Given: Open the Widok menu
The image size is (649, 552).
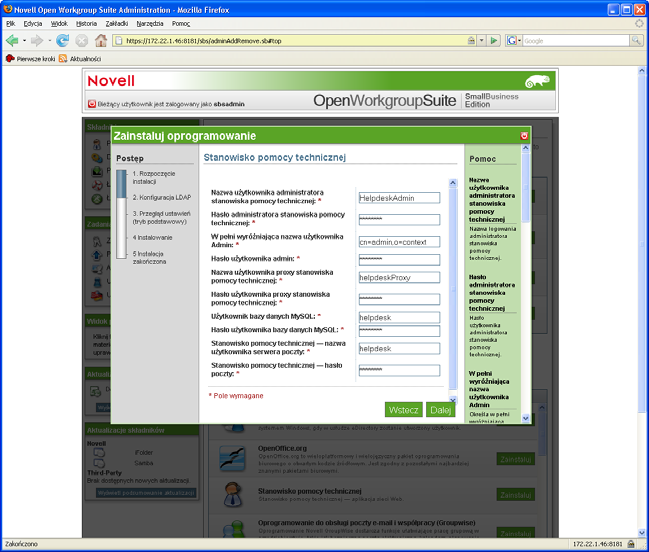Looking at the screenshot, I should coord(59,24).
